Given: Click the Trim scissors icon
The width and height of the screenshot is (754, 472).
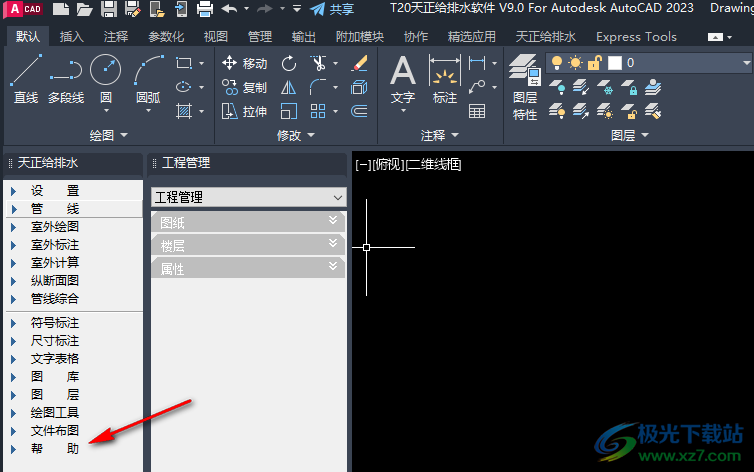Looking at the screenshot, I should 318,63.
